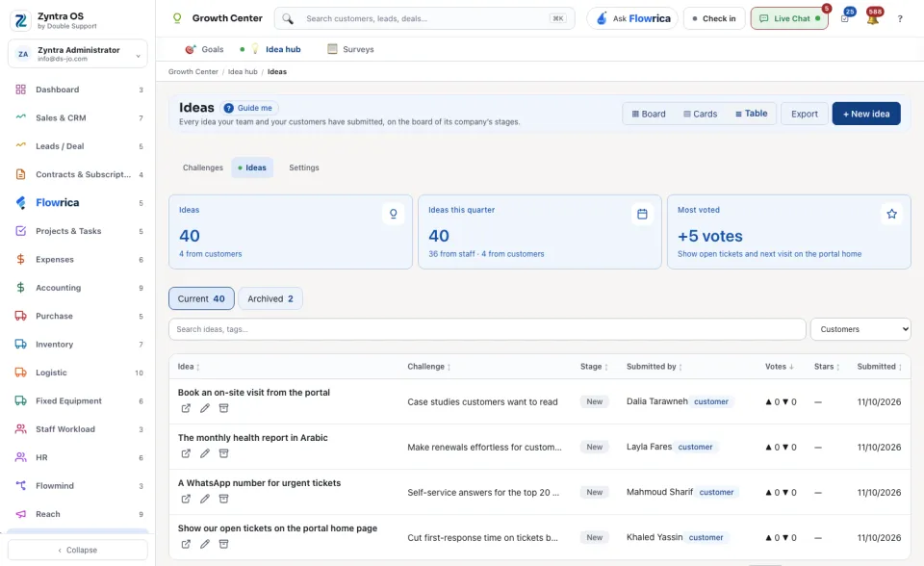
Task: Click the star icon on Most voted card
Action: (891, 214)
